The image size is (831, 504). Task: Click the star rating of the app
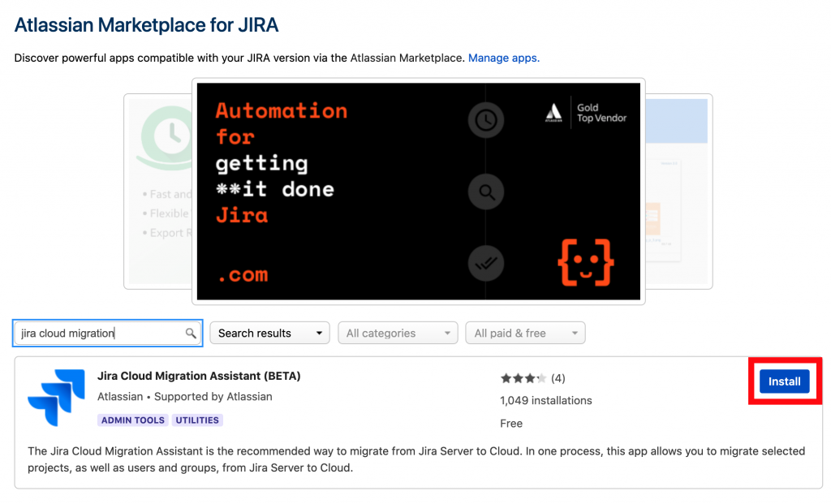523,378
